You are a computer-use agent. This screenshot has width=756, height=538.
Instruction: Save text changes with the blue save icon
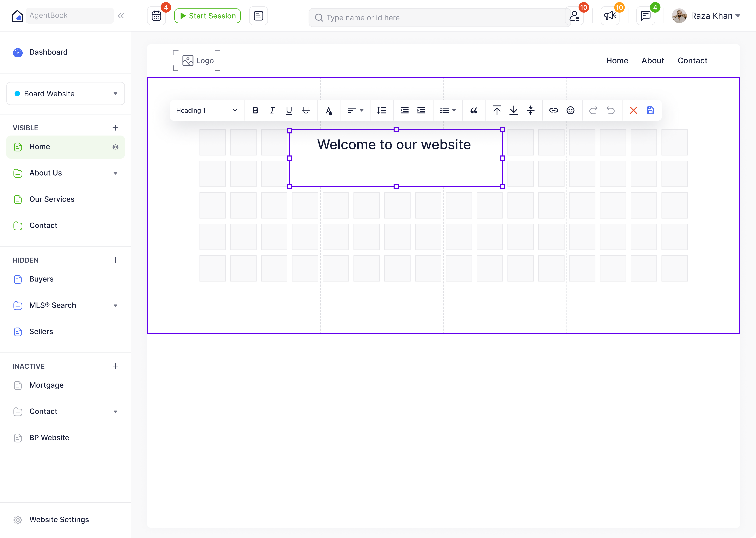tap(650, 110)
